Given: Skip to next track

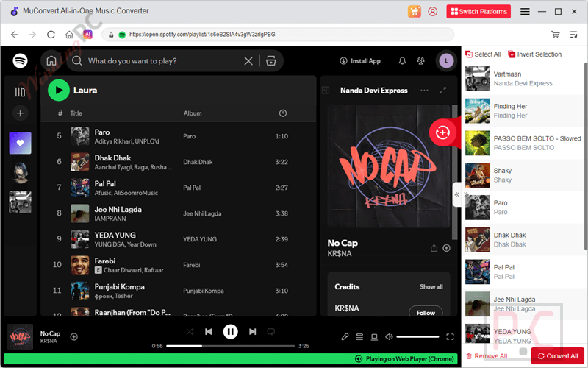Looking at the screenshot, I should pyautogui.click(x=252, y=332).
